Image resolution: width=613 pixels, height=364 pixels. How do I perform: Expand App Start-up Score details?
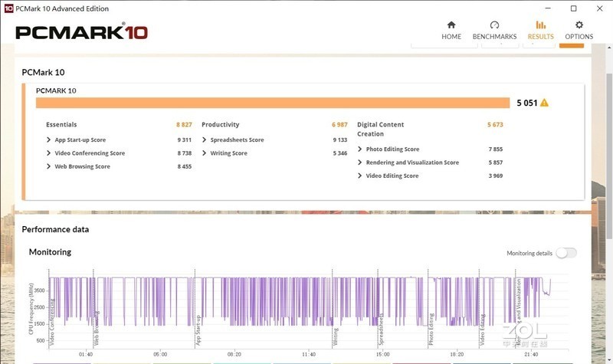click(x=48, y=139)
